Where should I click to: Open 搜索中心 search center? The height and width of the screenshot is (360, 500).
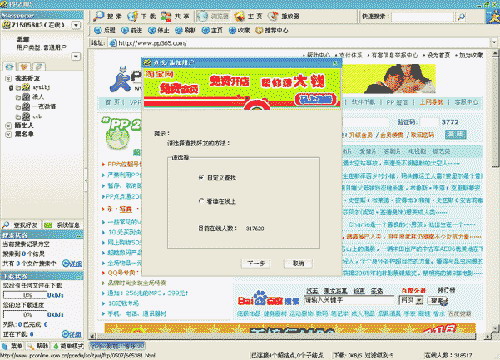click(x=272, y=30)
